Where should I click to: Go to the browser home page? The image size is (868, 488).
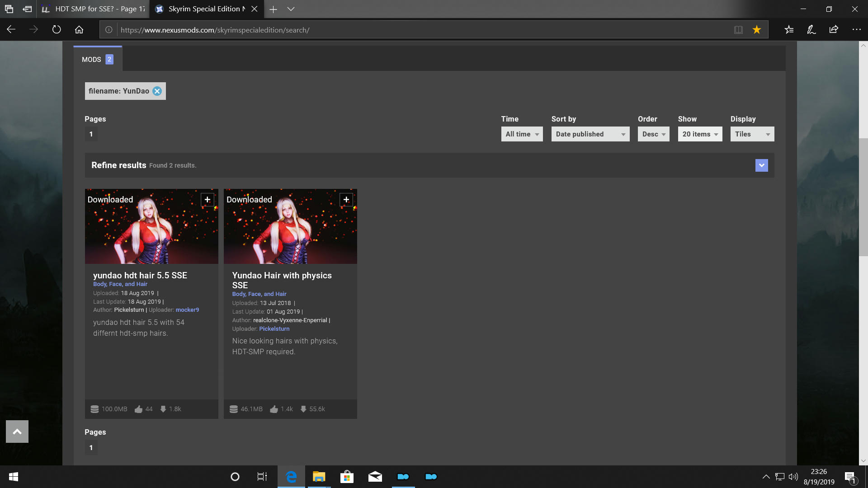click(79, 30)
